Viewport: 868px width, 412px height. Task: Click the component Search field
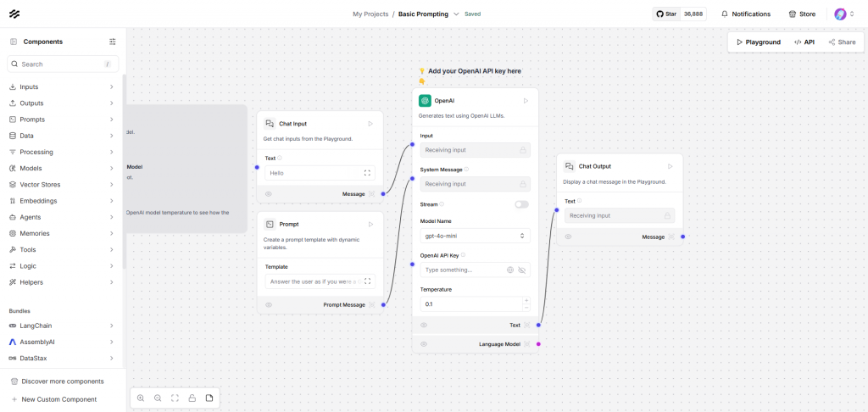(x=63, y=64)
